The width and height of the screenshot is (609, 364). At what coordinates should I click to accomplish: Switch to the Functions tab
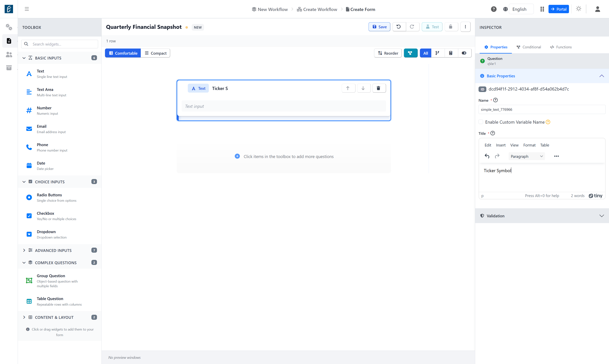pyautogui.click(x=561, y=47)
